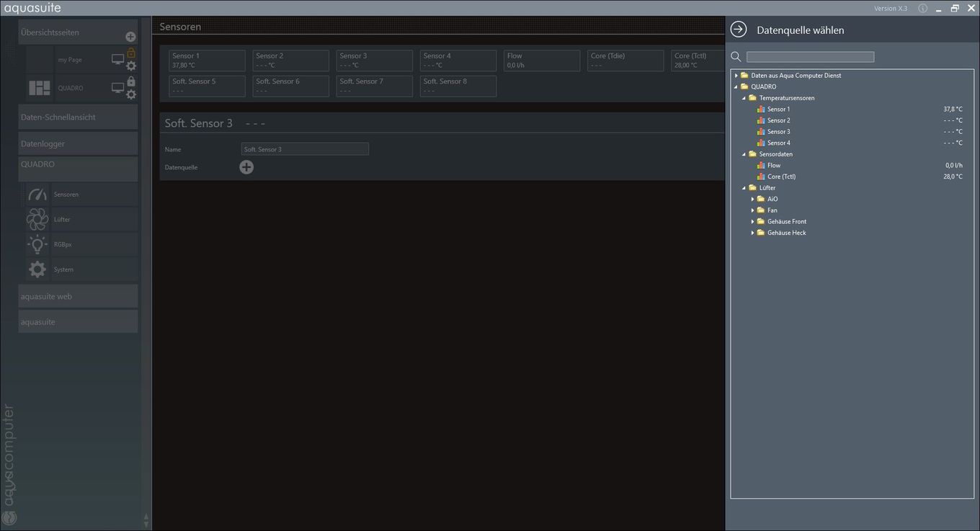Toggle the lock on QUADRO overview page

click(x=131, y=81)
